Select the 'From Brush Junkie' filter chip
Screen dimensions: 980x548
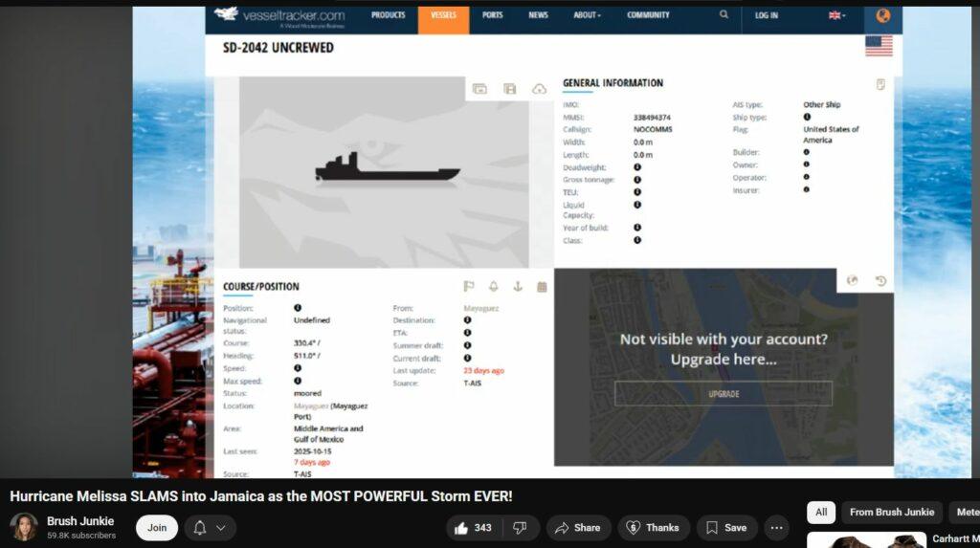[x=891, y=512]
